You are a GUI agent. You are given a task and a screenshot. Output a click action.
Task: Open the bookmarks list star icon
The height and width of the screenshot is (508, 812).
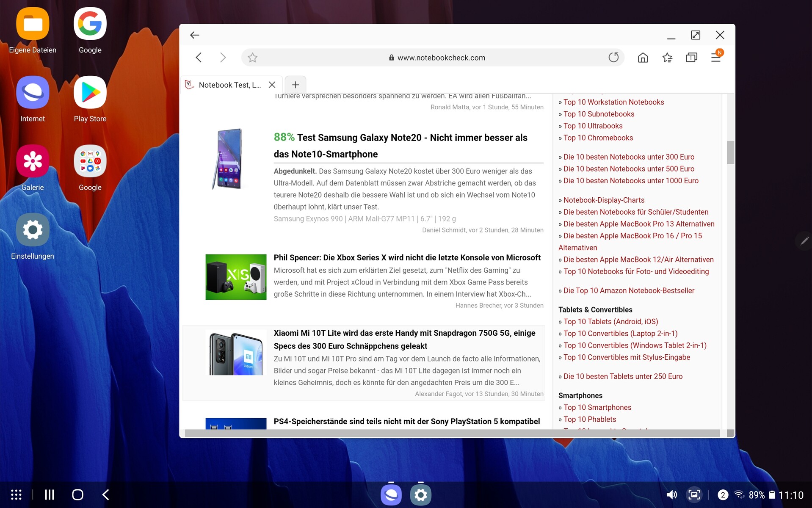point(667,58)
